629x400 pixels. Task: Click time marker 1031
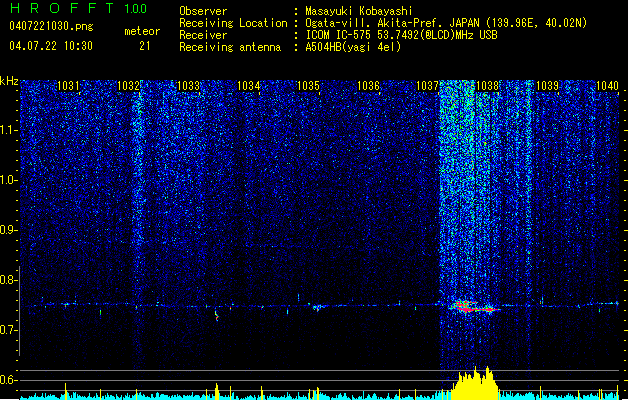(68, 86)
